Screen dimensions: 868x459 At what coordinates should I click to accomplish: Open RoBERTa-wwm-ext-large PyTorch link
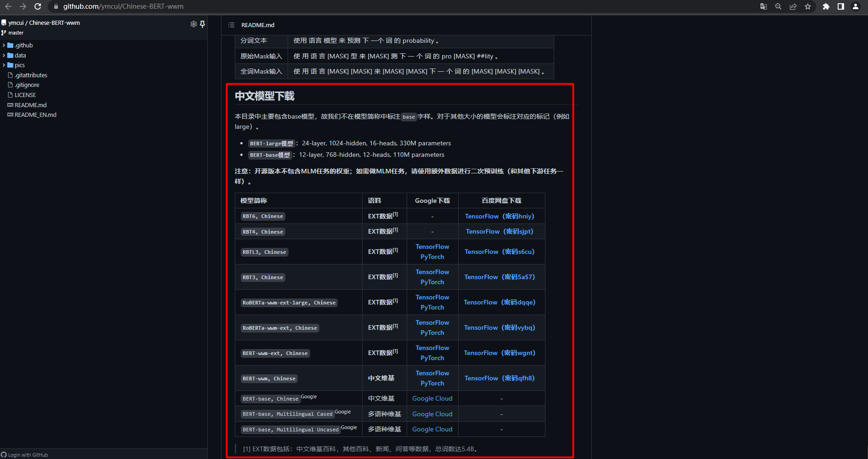point(432,307)
